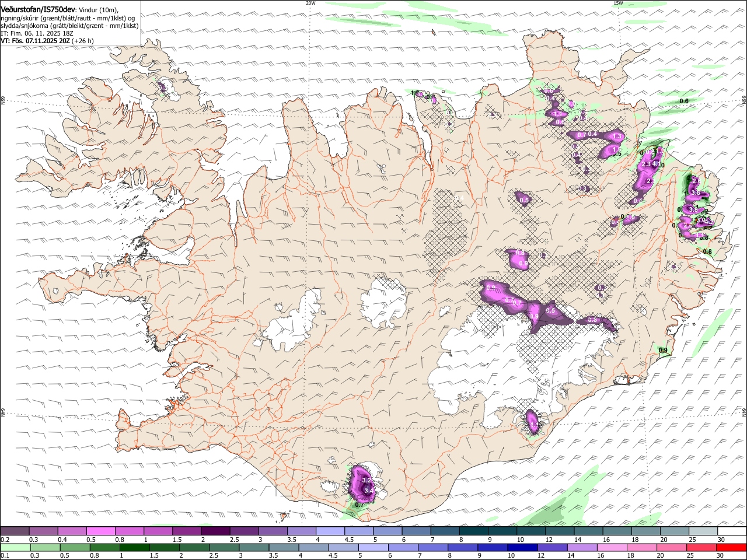Pick lower legend pink swatch starting at 20
Viewport: 747px width, 560px height.
coord(672,547)
